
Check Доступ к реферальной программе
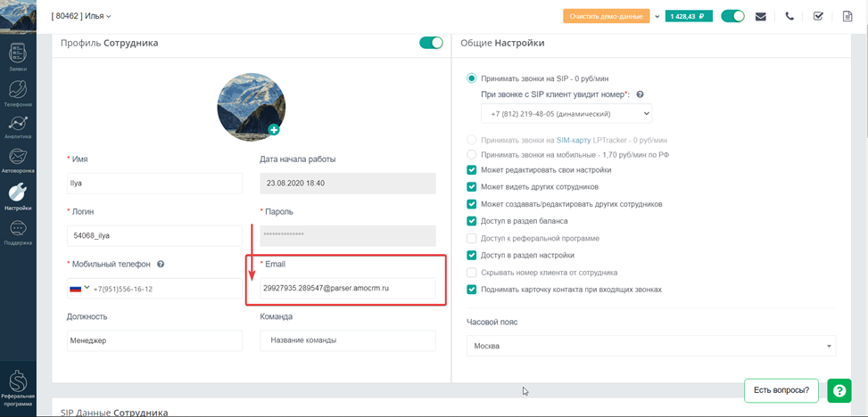(x=472, y=239)
